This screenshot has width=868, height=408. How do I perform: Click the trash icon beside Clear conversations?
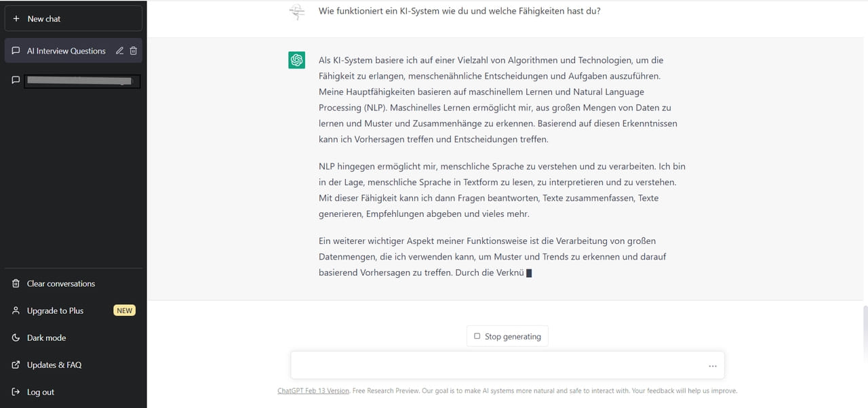pyautogui.click(x=16, y=283)
